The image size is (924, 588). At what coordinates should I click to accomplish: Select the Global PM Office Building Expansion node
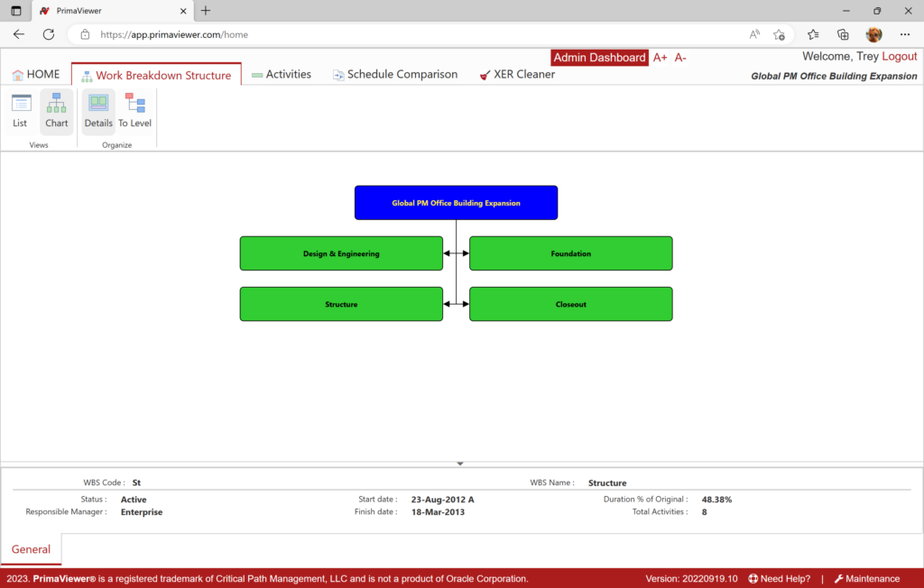pos(456,203)
